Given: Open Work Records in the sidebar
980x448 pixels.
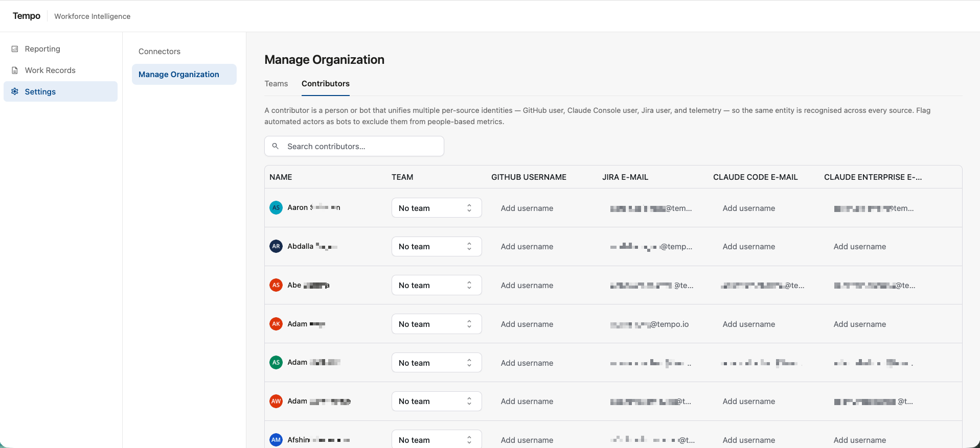Looking at the screenshot, I should [60, 70].
